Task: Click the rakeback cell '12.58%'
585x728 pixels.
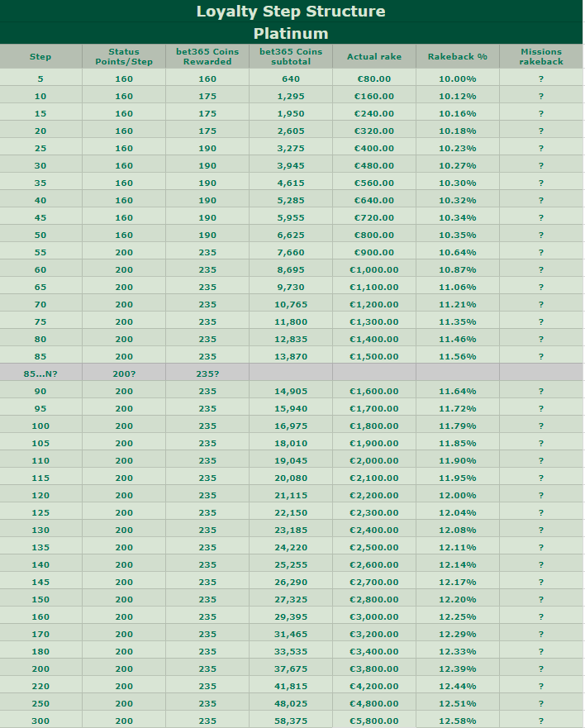Action: click(x=458, y=721)
